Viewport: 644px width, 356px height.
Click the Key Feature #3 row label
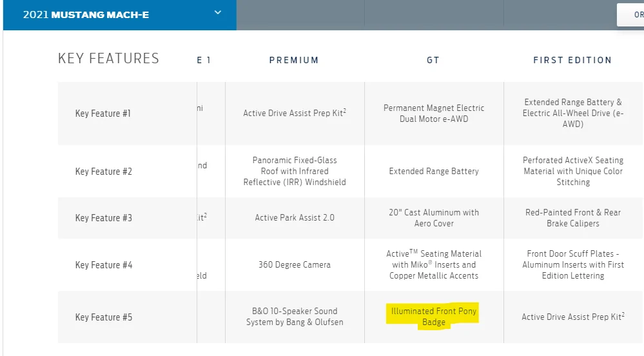tap(104, 218)
